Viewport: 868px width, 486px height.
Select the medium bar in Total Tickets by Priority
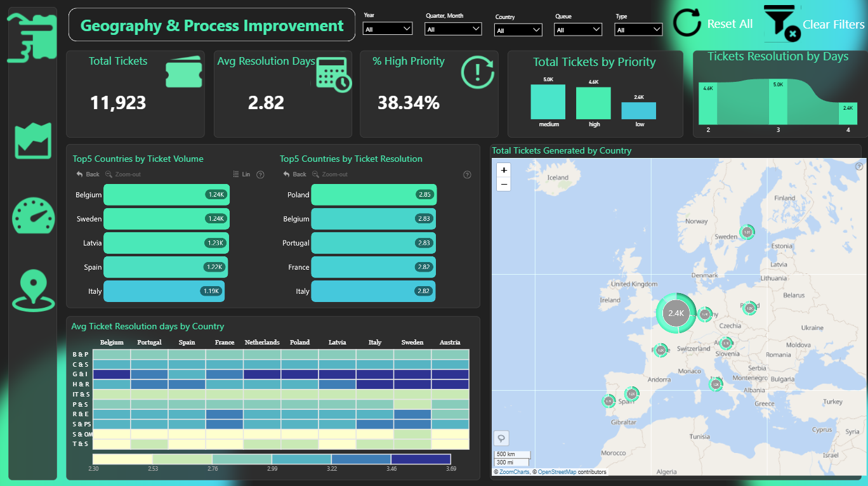click(x=548, y=102)
